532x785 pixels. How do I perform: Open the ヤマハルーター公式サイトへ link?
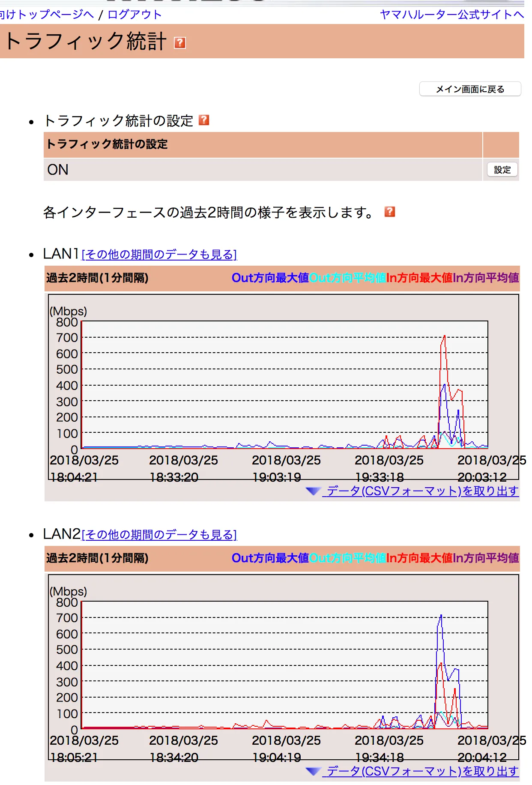(451, 15)
